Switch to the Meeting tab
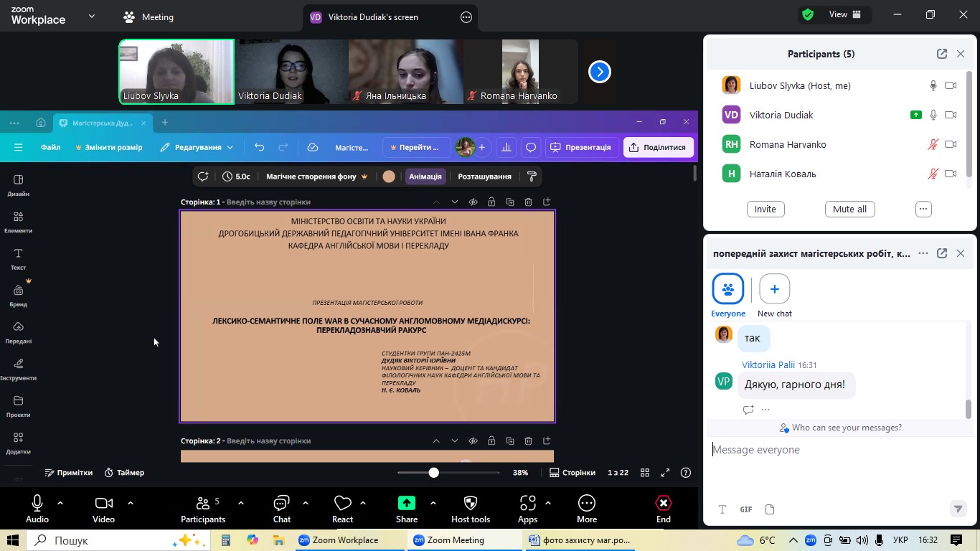The width and height of the screenshot is (980, 551). tap(149, 17)
